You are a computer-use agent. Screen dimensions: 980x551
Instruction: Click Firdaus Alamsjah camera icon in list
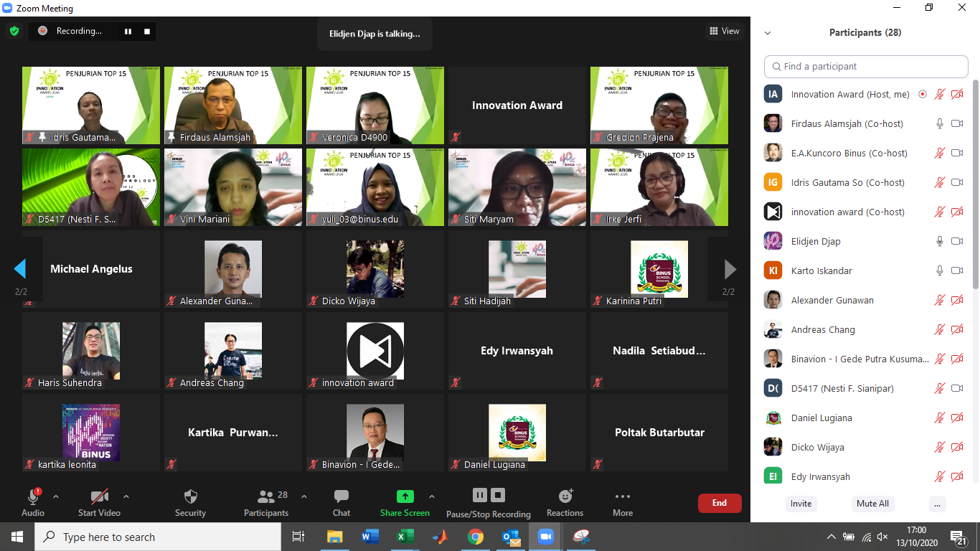[957, 123]
